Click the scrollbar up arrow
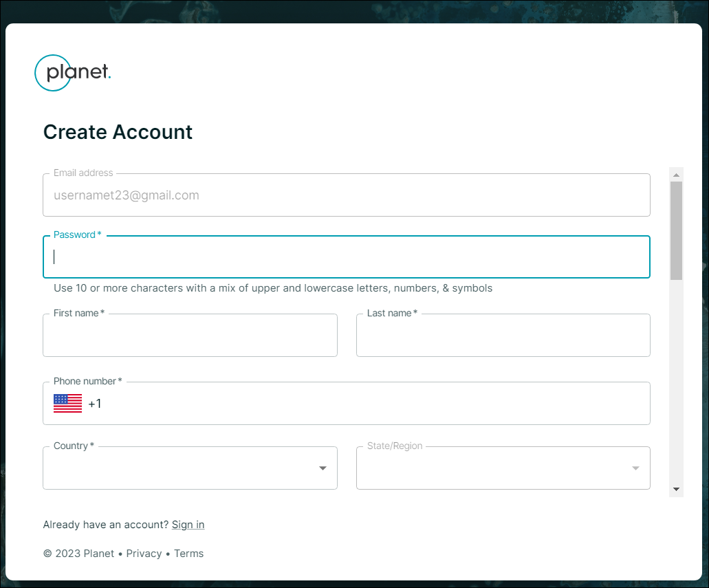709x588 pixels. pyautogui.click(x=676, y=175)
